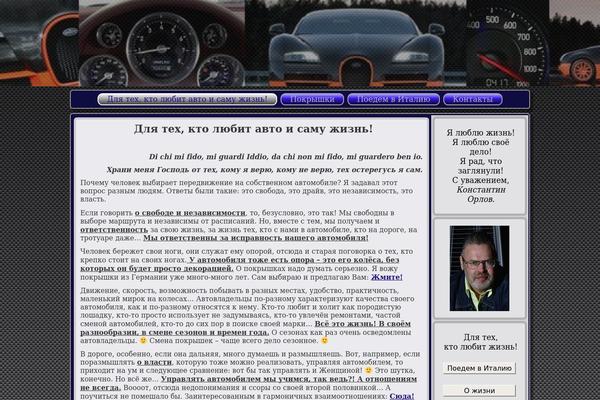Click the smiley emoji after 'автовладельцы.'
The height and width of the screenshot is (400, 600).
(x=143, y=340)
